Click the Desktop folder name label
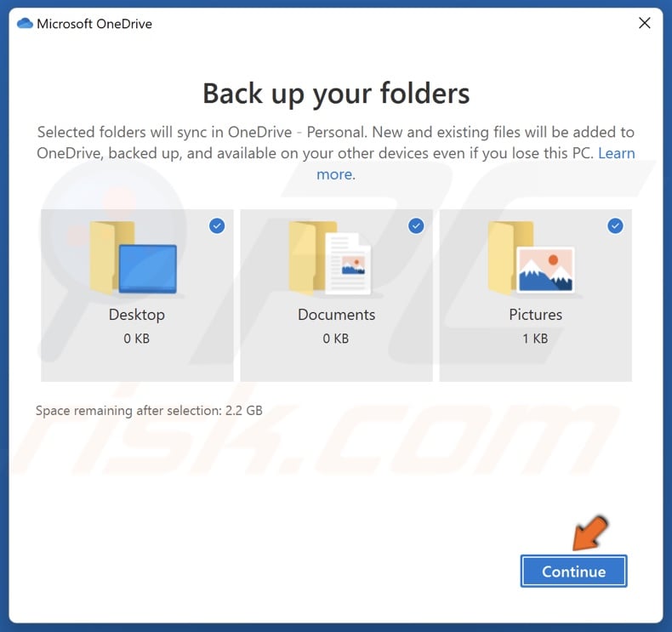The width and height of the screenshot is (672, 632). [137, 315]
